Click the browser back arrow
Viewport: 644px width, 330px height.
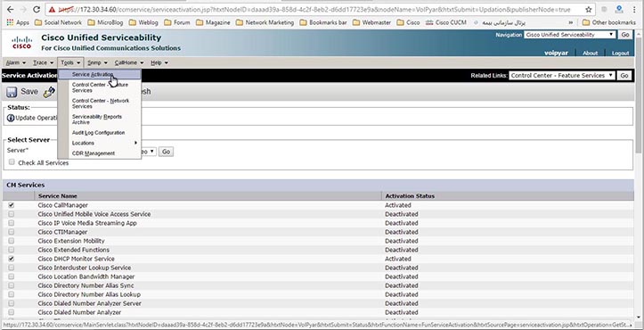11,9
